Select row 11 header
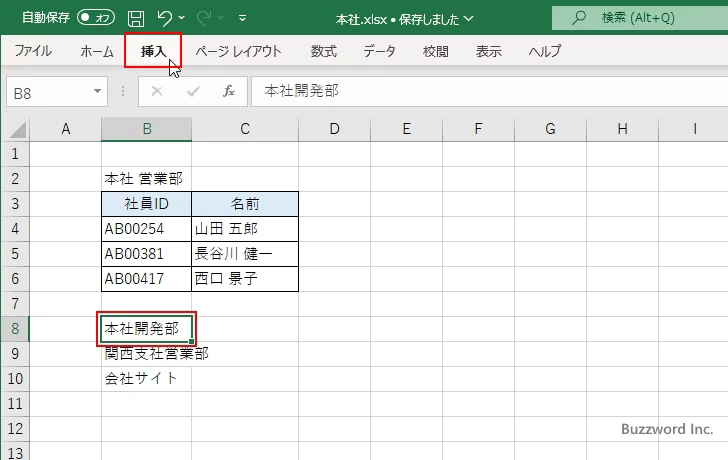 click(15, 404)
